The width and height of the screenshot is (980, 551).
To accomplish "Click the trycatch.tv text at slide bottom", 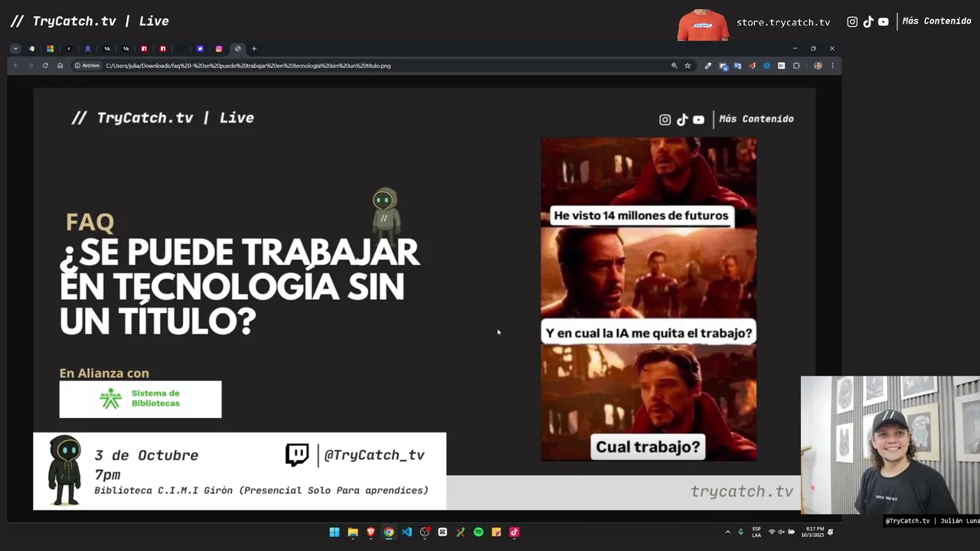I will (x=742, y=492).
